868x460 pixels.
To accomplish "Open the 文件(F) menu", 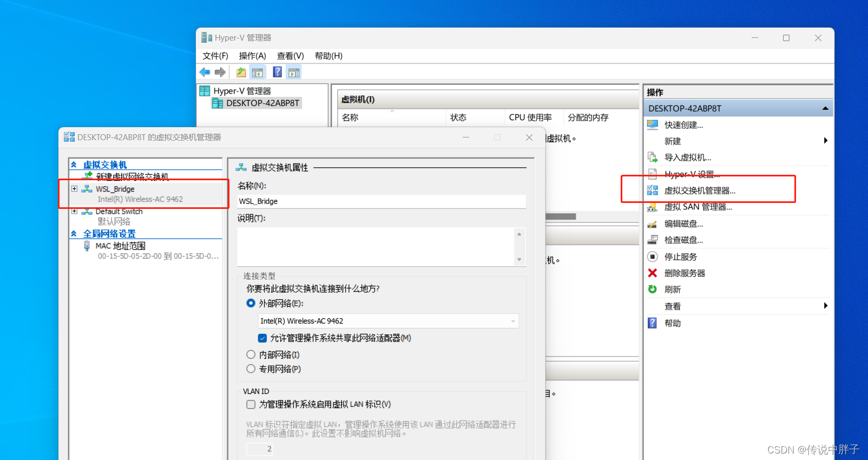I will (215, 56).
